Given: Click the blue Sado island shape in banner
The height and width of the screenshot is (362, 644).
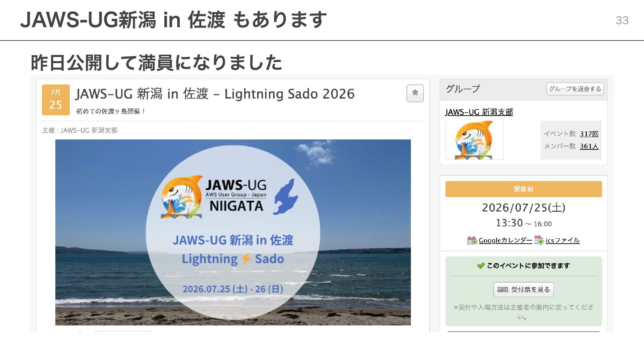Looking at the screenshot, I should [285, 197].
